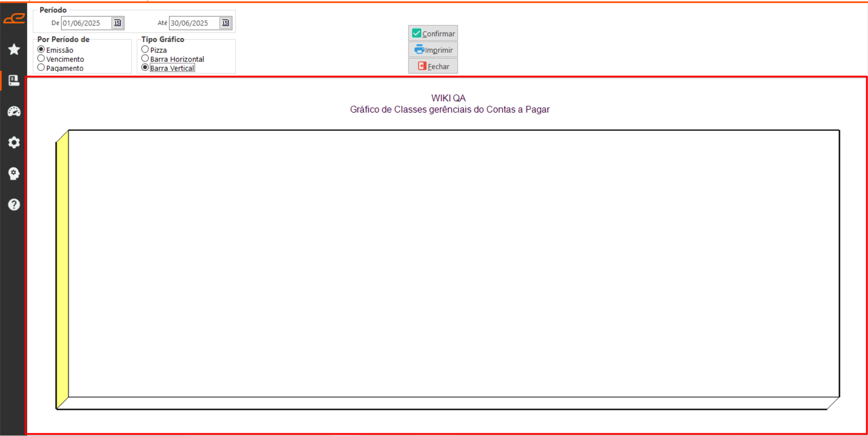This screenshot has height=436, width=868.
Task: Choose Barra Vertical chart type
Action: [145, 68]
